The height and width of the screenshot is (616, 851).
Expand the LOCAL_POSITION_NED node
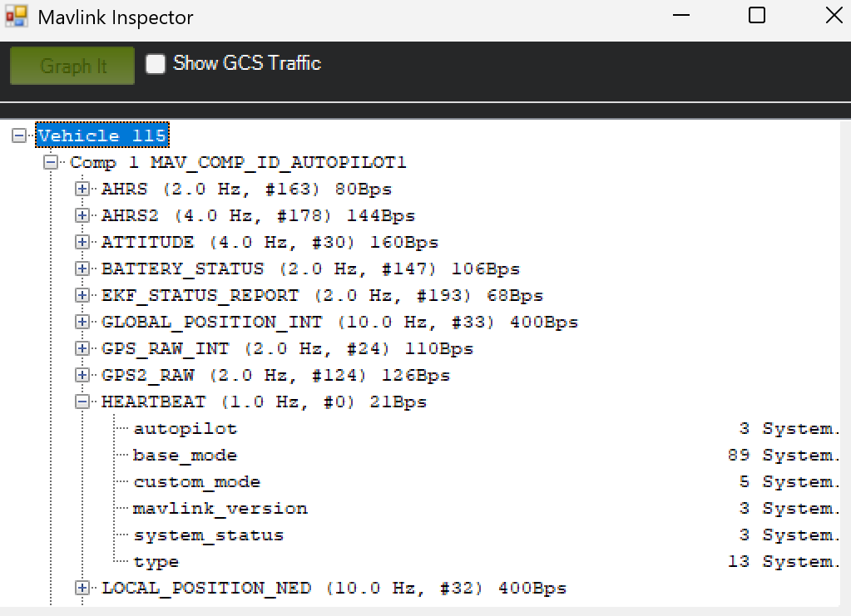click(82, 588)
